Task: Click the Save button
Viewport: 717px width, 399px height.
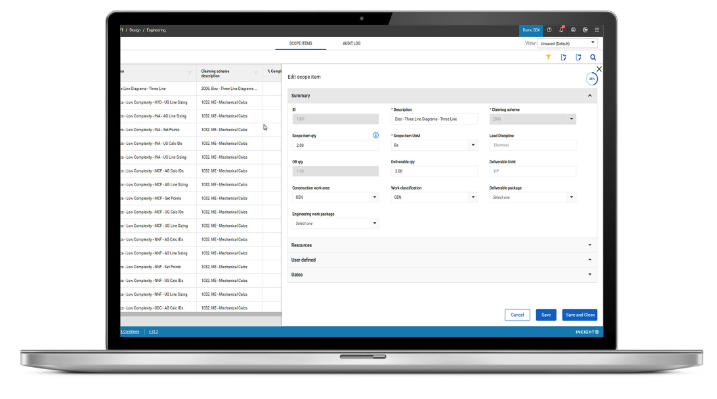Action: click(546, 315)
